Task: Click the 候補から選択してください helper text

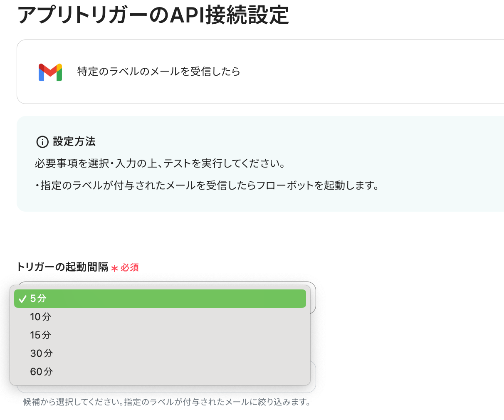Action: coord(166,402)
